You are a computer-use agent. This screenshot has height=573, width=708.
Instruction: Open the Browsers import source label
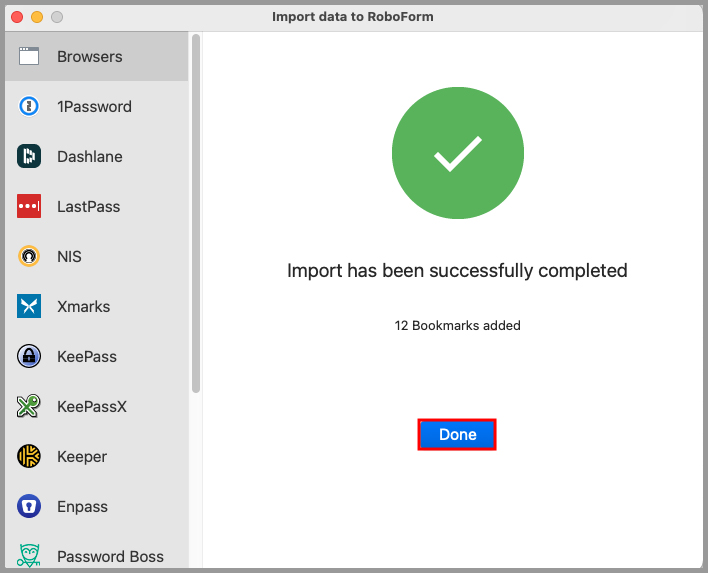[90, 57]
